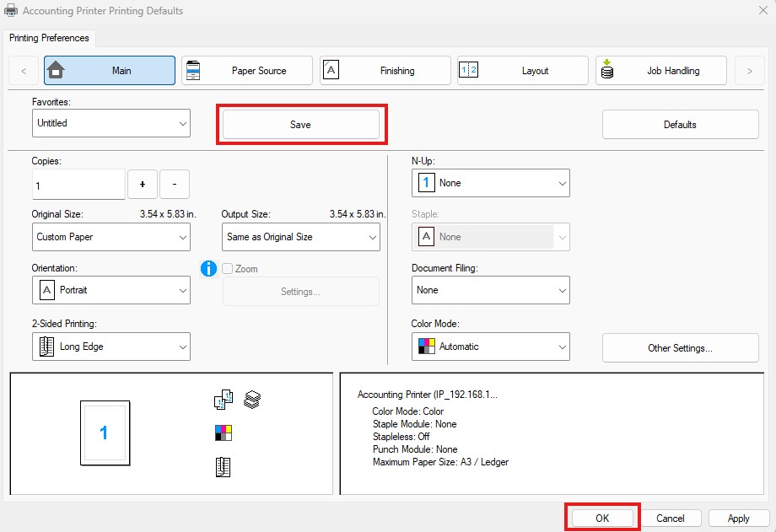The image size is (776, 532).
Task: Click the plus stepper next to Copies
Action: pyautogui.click(x=142, y=184)
